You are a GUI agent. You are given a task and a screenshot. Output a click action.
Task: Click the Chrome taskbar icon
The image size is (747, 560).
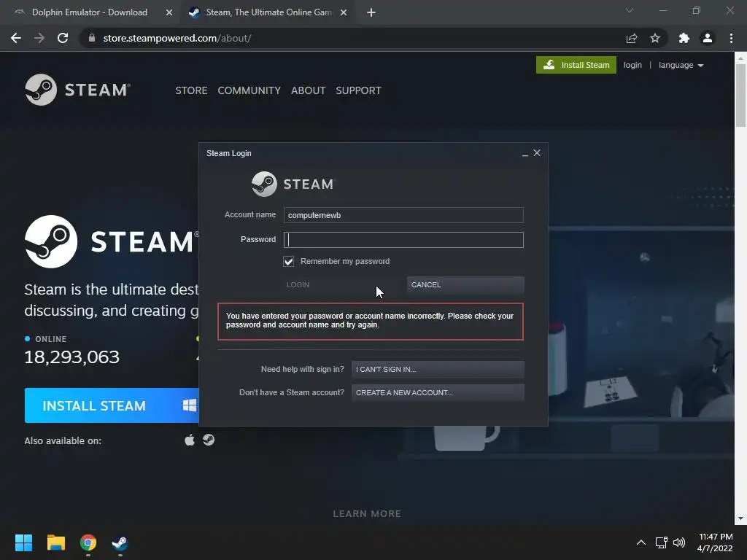(x=88, y=542)
